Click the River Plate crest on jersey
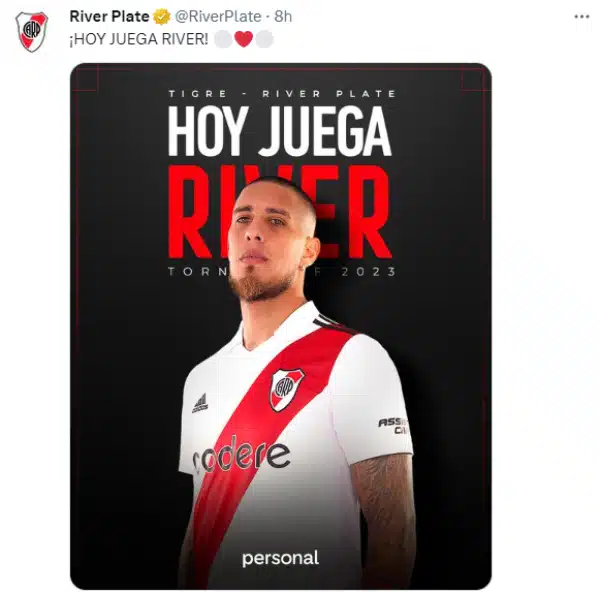 286,389
